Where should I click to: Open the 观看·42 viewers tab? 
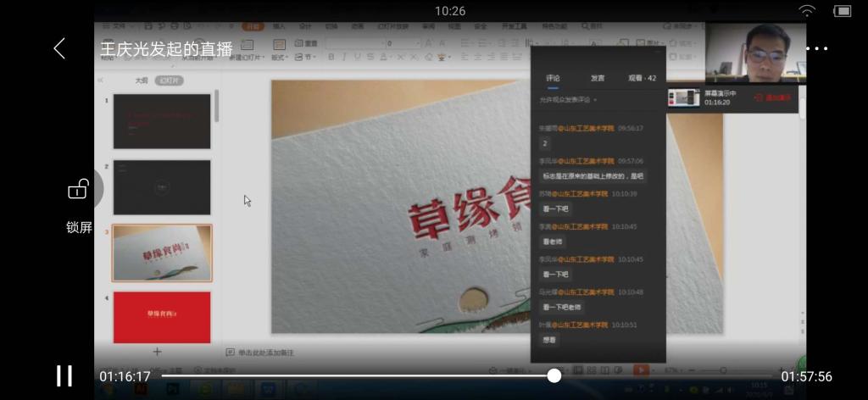(x=643, y=78)
